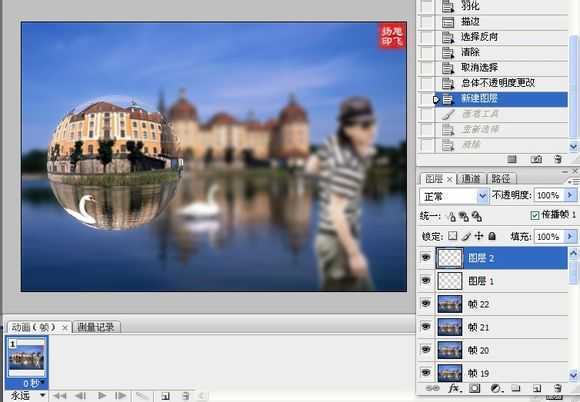The image size is (580, 402).
Task: Click the link layers icon
Action: pyautogui.click(x=432, y=388)
